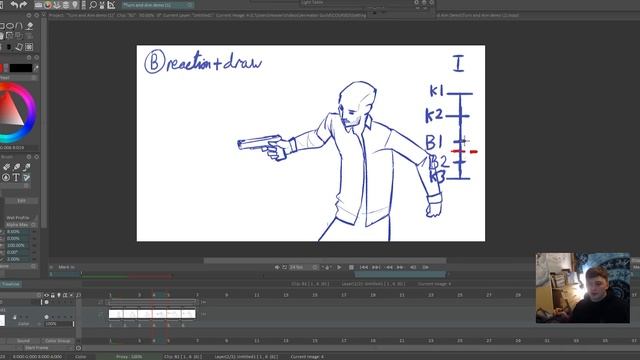
Task: Select the Text (T) brush tool
Action: tap(16, 178)
